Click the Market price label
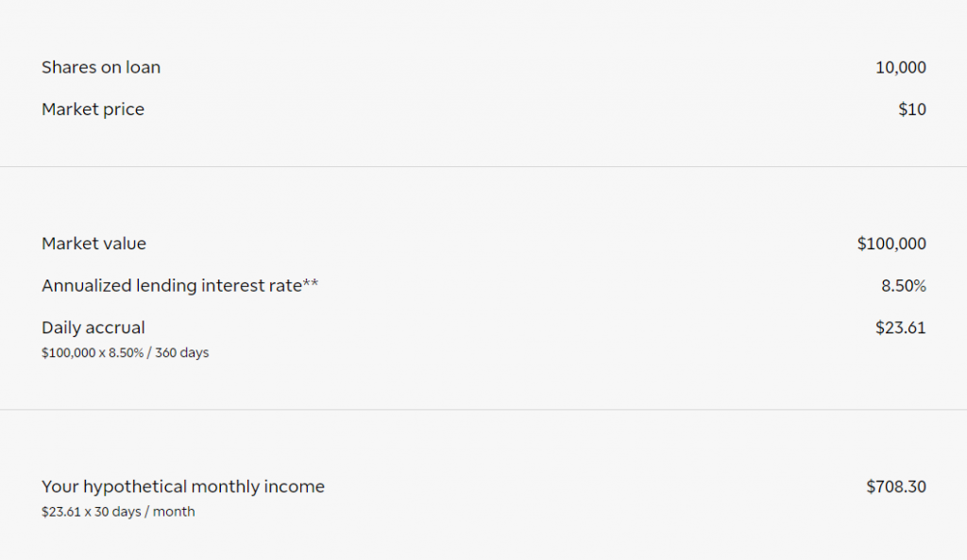 [93, 110]
